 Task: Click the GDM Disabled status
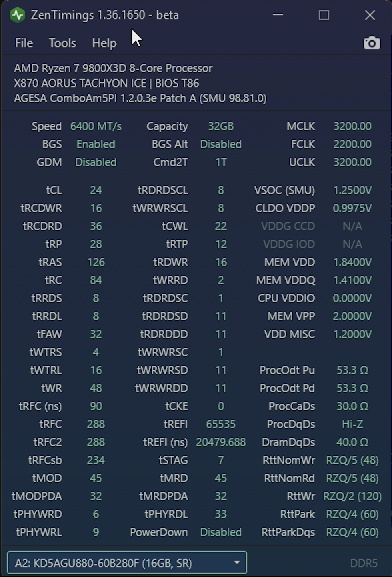coord(96,162)
